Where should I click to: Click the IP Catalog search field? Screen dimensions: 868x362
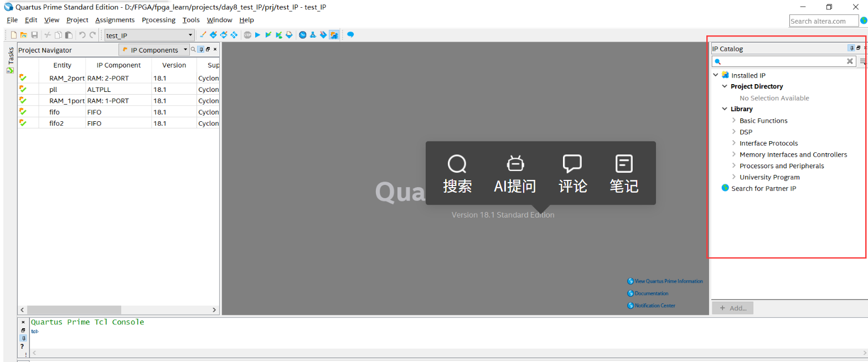click(783, 61)
